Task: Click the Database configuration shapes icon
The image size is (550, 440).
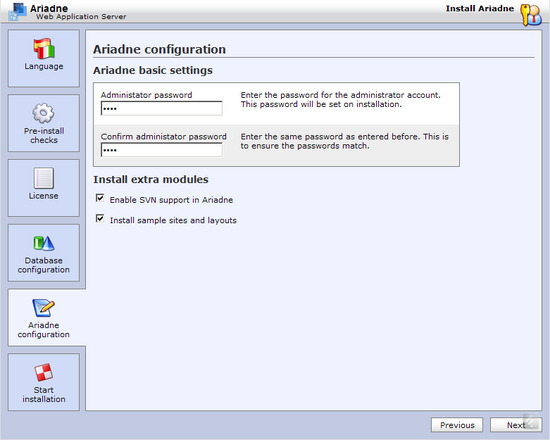Action: [44, 243]
